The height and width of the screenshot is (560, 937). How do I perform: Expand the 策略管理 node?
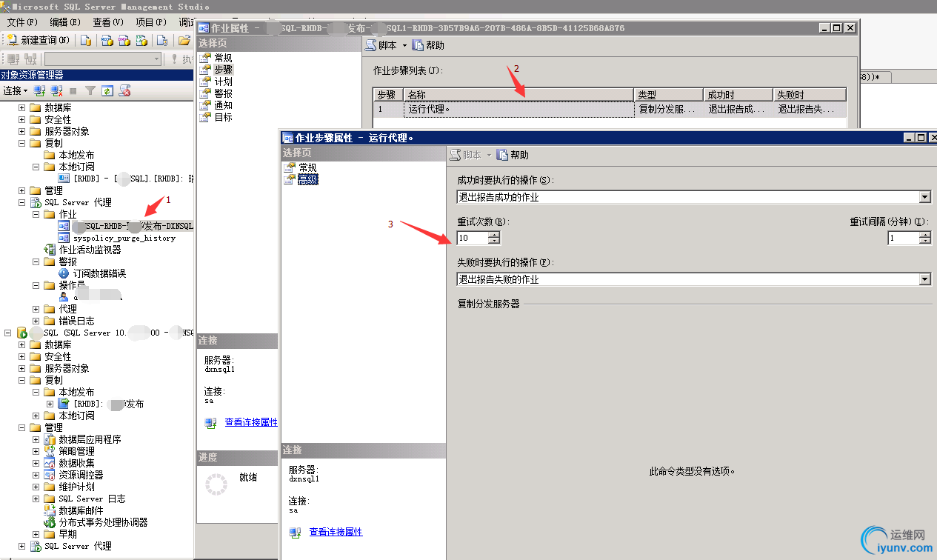pyautogui.click(x=36, y=451)
